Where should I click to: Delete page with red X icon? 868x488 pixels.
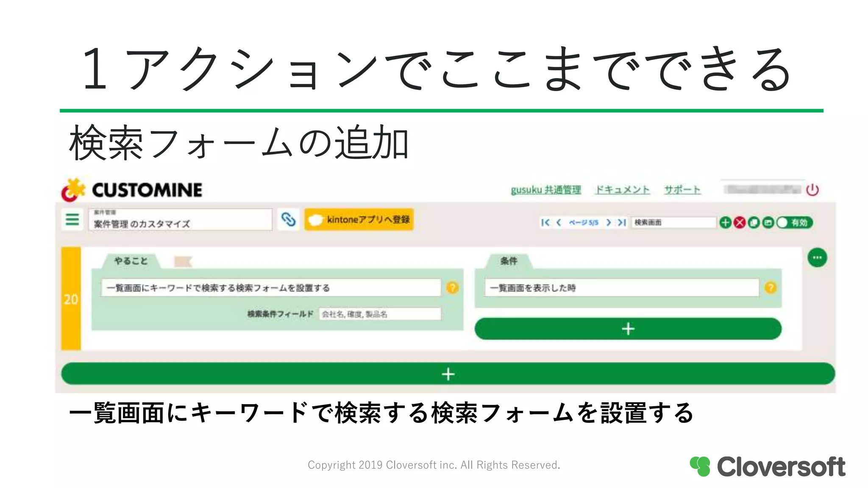[x=740, y=222]
